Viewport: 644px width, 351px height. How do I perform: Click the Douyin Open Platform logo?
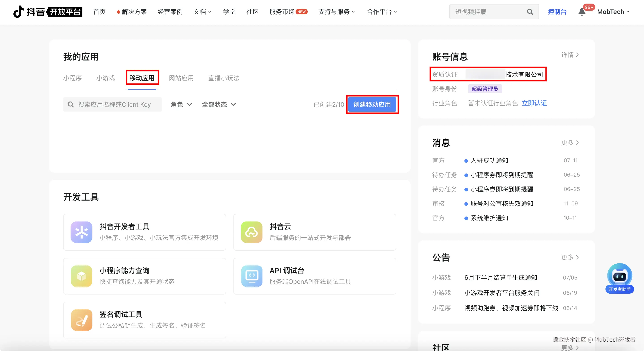click(x=47, y=12)
